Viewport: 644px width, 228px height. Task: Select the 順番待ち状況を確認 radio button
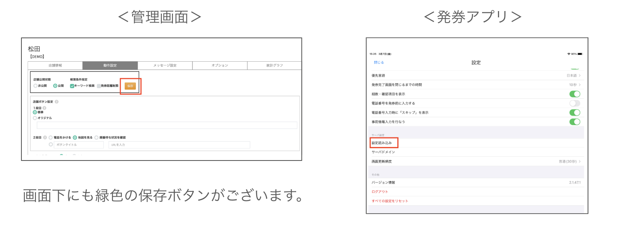tap(96, 137)
